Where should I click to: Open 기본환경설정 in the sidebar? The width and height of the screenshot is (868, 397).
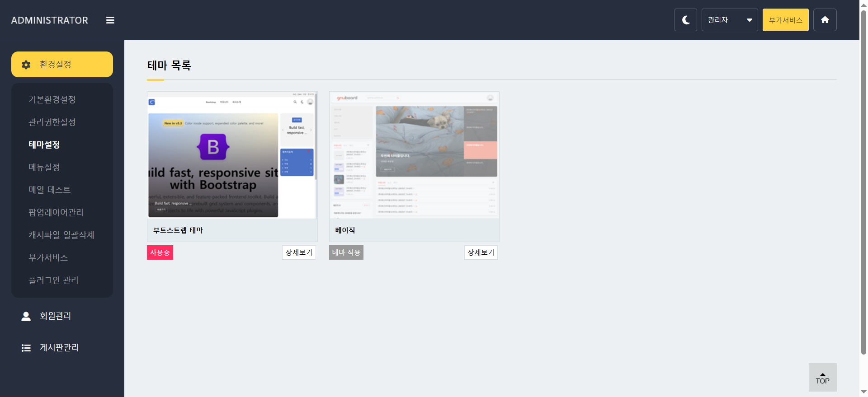coord(52,99)
